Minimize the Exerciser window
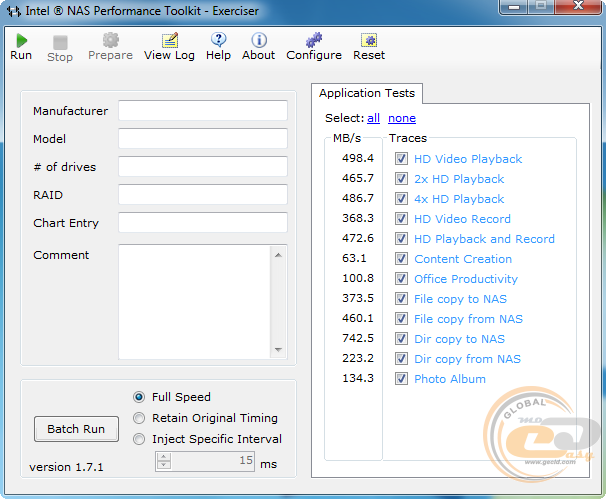The height and width of the screenshot is (499, 606). pyautogui.click(x=514, y=7)
